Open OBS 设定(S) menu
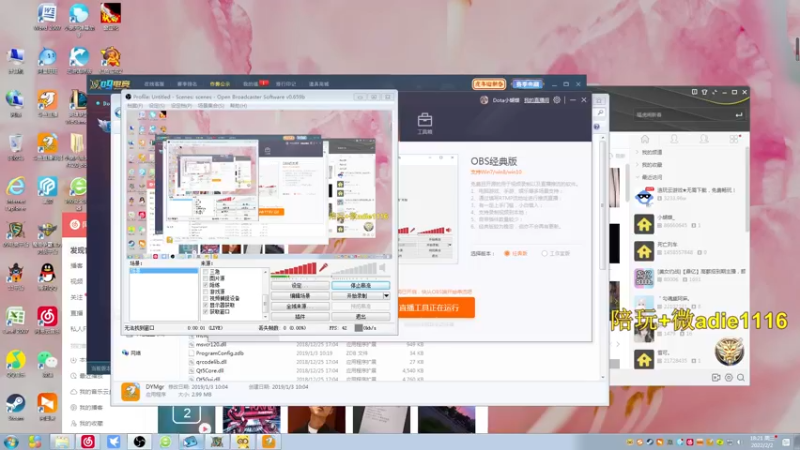This screenshot has height=450, width=800. click(x=157, y=106)
